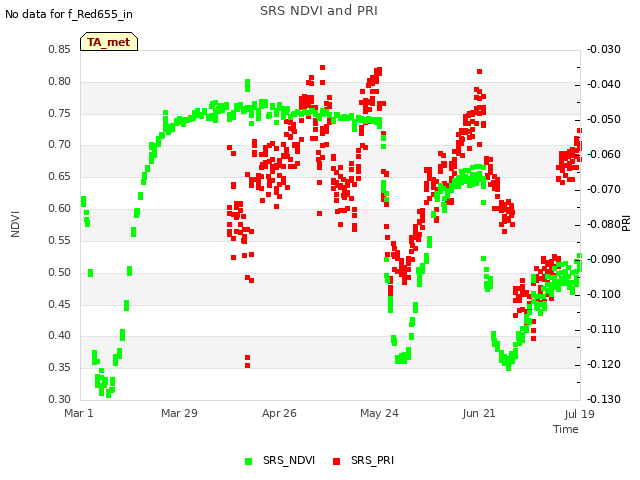This screenshot has width=640, height=480.
Task: Click the 0.30 NDVI axis value
Action: [x=60, y=399]
